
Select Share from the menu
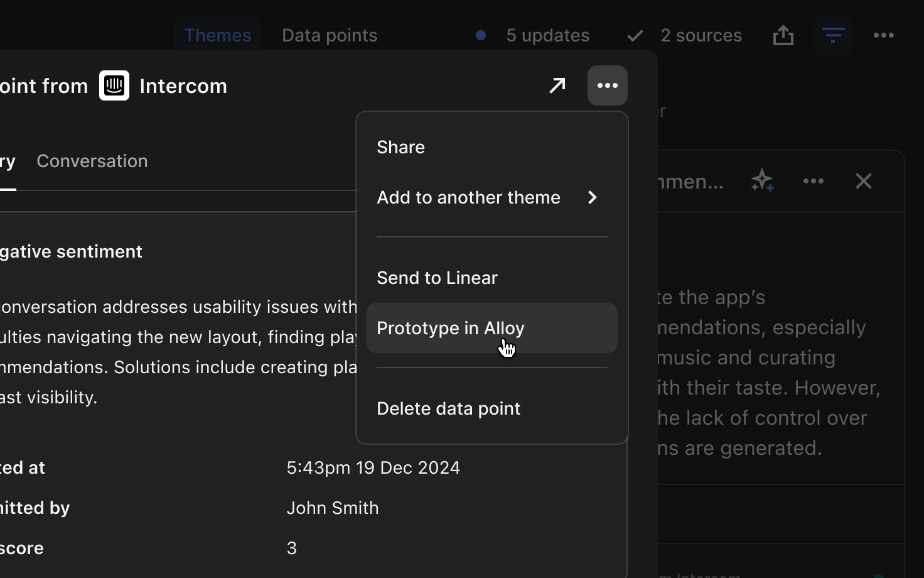point(492,147)
